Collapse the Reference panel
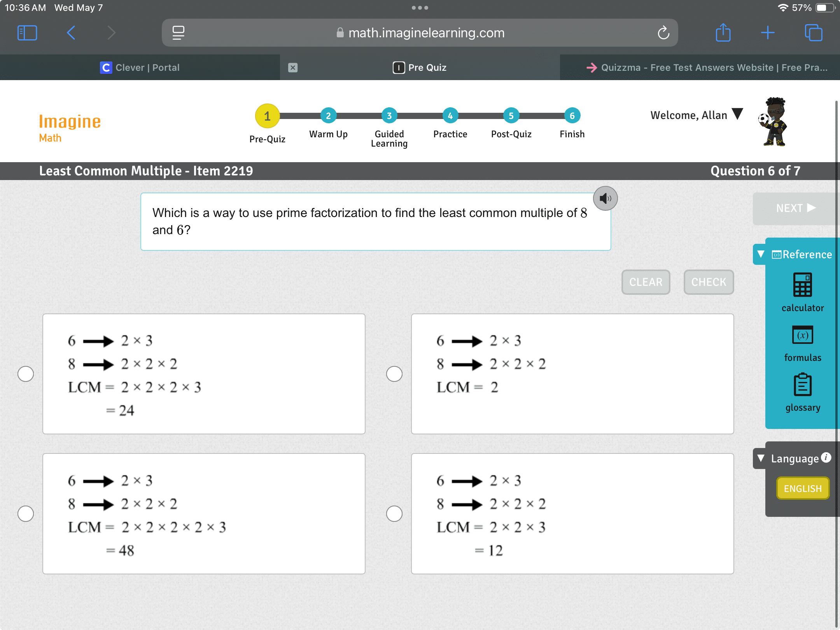 pos(761,254)
